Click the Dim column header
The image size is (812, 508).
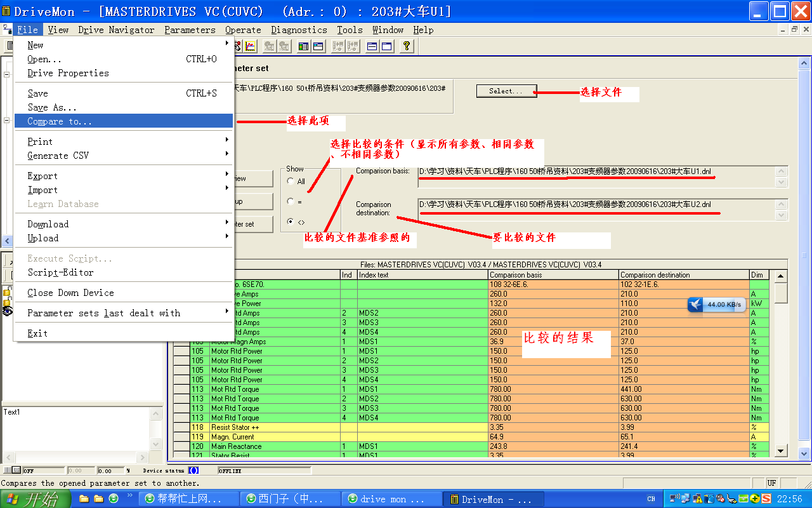pyautogui.click(x=759, y=275)
